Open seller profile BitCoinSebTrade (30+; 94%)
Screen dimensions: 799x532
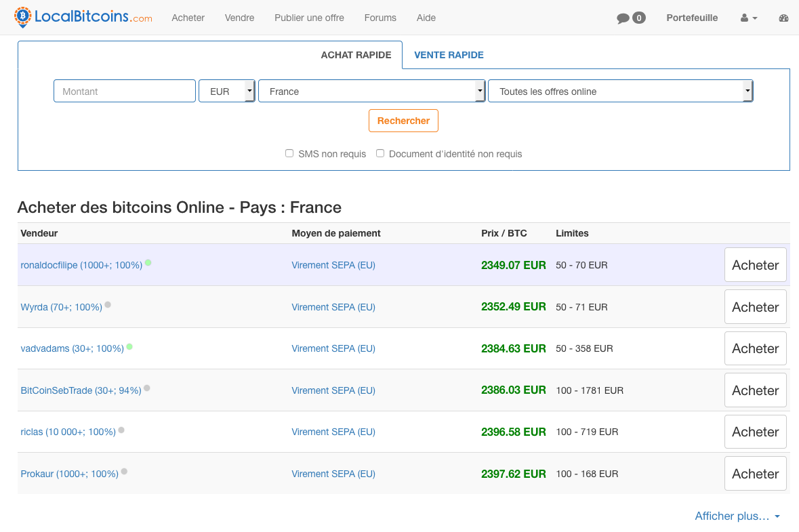point(81,390)
